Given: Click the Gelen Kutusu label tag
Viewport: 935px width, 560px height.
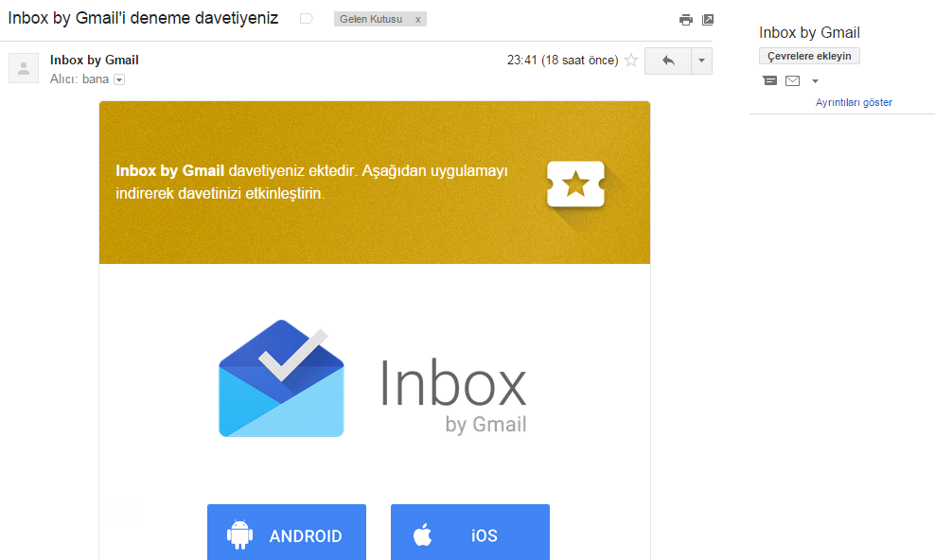Looking at the screenshot, I should pyautogui.click(x=371, y=20).
